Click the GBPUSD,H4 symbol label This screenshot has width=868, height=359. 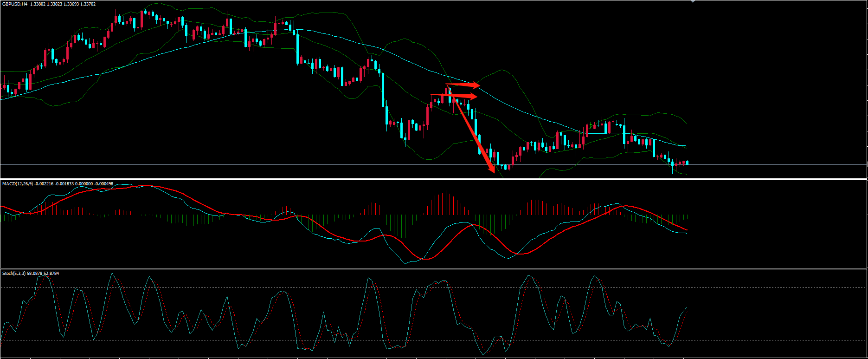click(14, 4)
